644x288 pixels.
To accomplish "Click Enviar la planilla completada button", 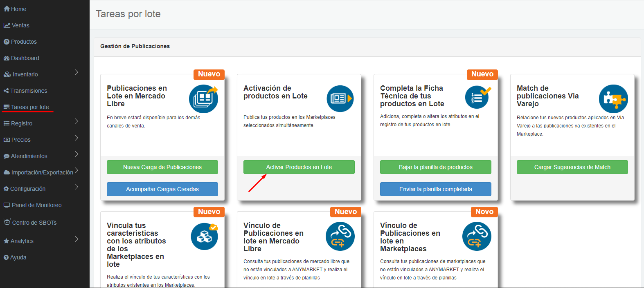I will pyautogui.click(x=436, y=189).
